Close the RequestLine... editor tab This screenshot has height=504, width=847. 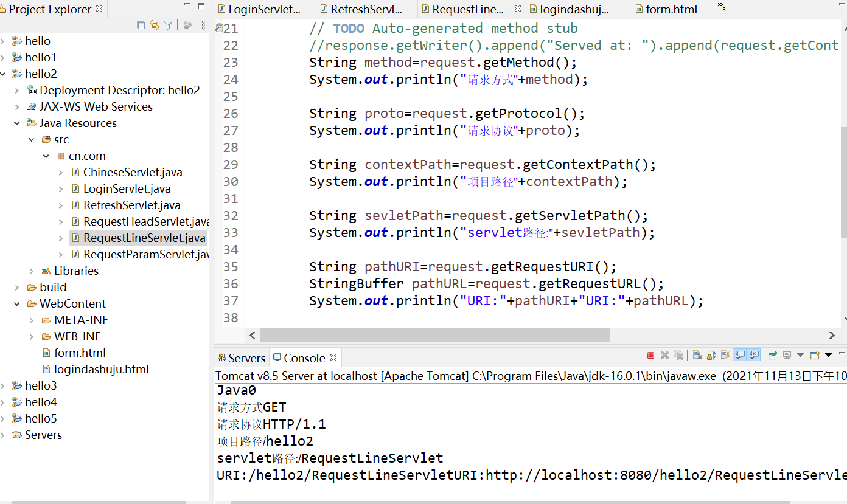518,9
